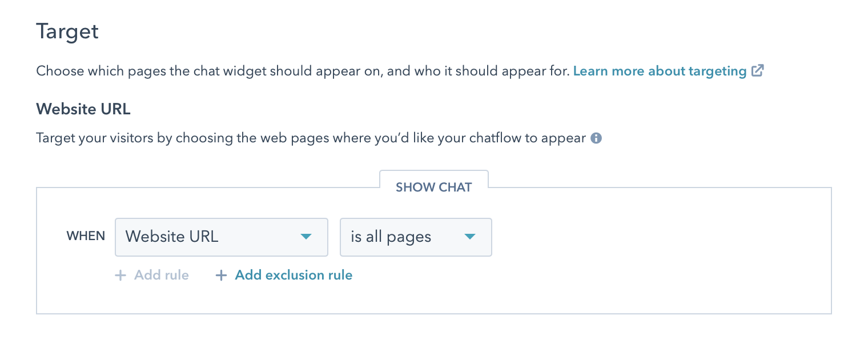Click the greyed-out Add rule text
The image size is (868, 343).
[162, 276]
